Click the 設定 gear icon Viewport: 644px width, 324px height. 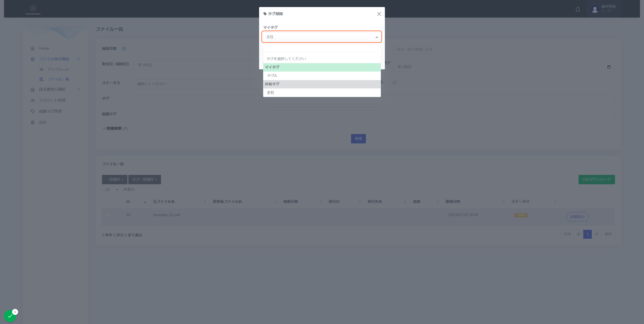point(33,122)
